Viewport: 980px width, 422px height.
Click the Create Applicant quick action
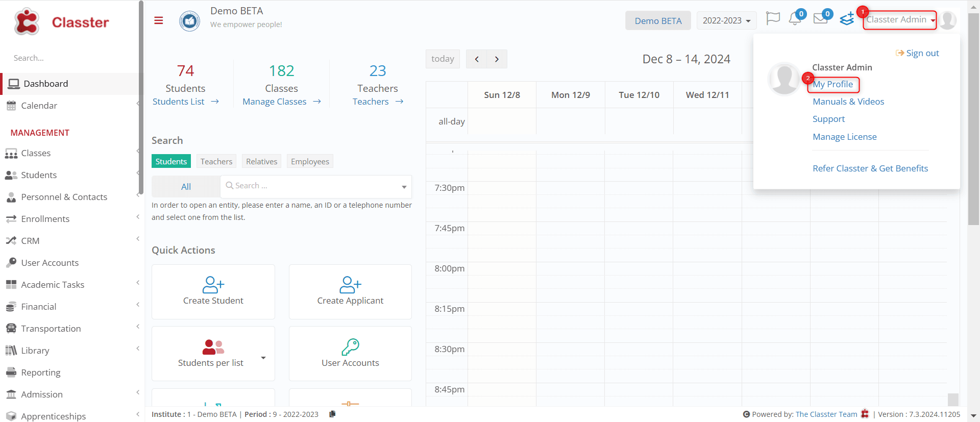[350, 292]
